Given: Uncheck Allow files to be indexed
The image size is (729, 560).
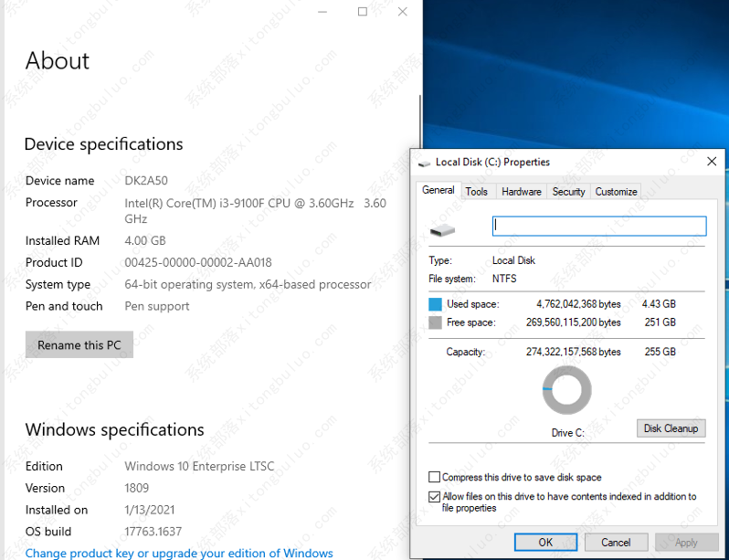Looking at the screenshot, I should pyautogui.click(x=434, y=497).
